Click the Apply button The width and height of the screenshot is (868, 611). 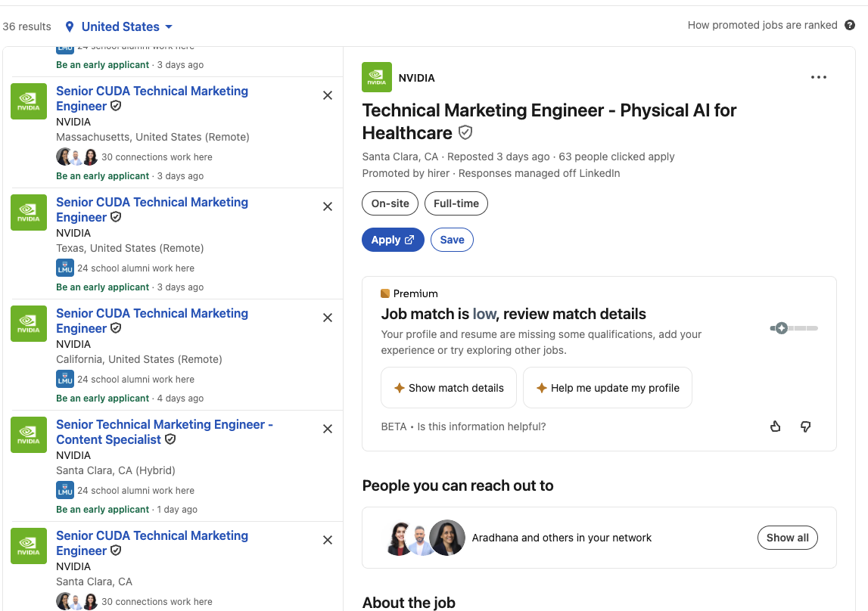click(x=393, y=240)
